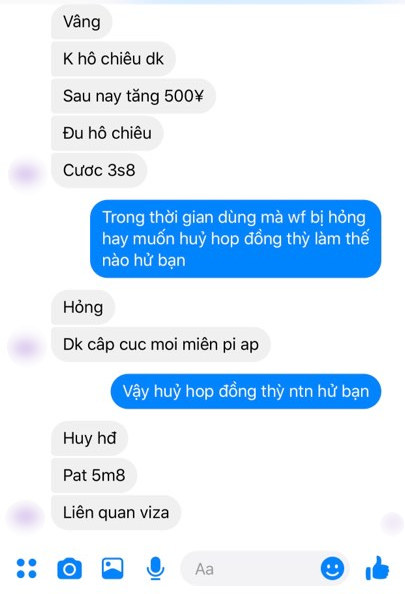Tap the microphone voice message icon
The width and height of the screenshot is (405, 594).
tap(155, 569)
